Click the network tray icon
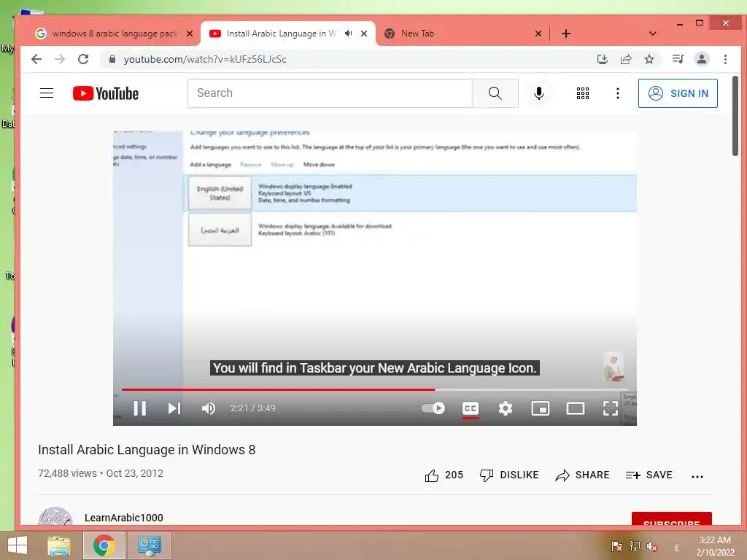747x560 pixels. (x=634, y=546)
